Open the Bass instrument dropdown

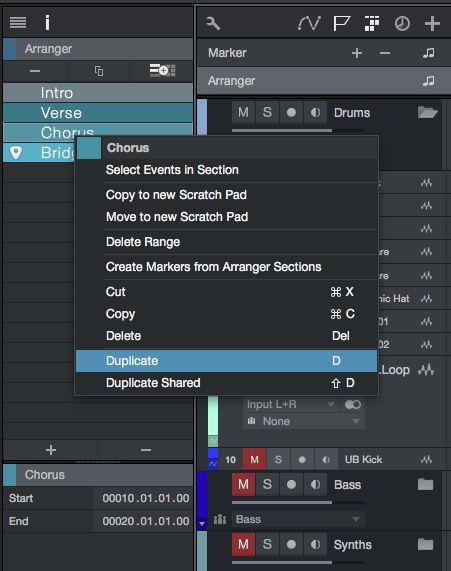pos(298,519)
